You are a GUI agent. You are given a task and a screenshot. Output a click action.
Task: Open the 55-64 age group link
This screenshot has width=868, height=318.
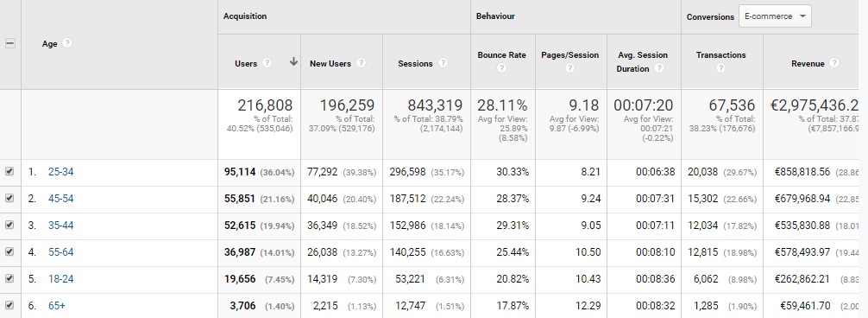pos(61,252)
